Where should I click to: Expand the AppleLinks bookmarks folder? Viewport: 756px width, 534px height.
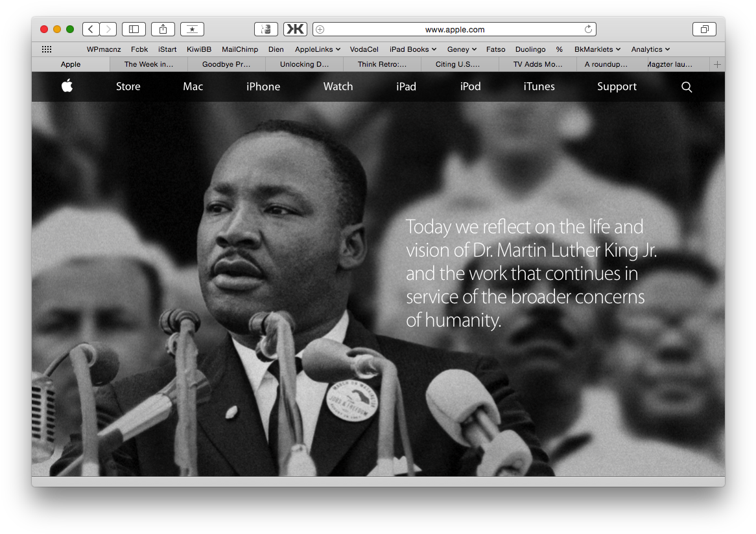tap(317, 49)
